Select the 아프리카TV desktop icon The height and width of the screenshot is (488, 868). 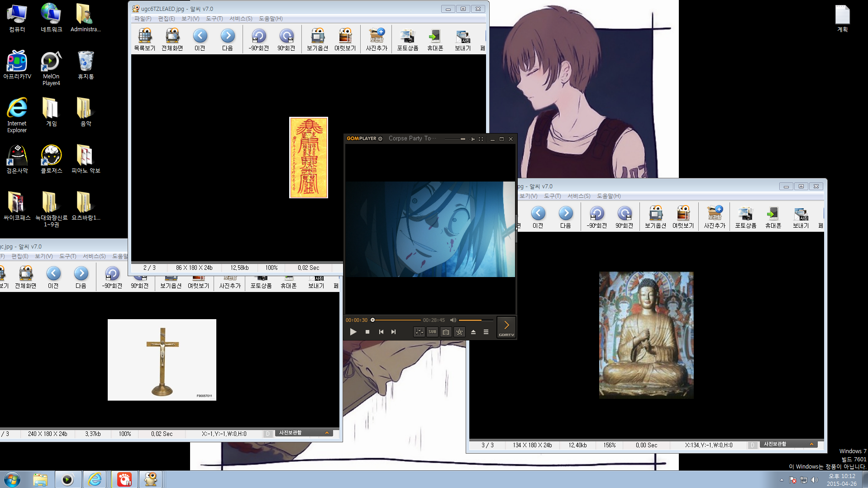pos(17,65)
